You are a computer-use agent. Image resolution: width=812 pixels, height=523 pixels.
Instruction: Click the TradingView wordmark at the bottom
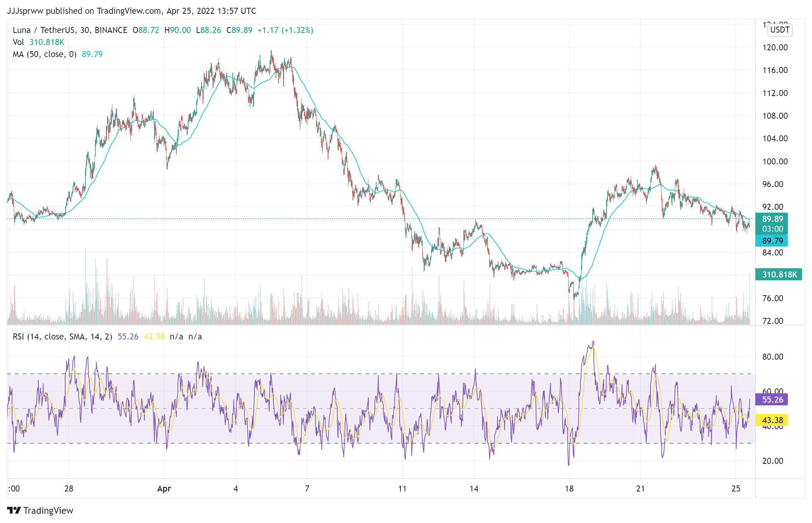point(48,511)
